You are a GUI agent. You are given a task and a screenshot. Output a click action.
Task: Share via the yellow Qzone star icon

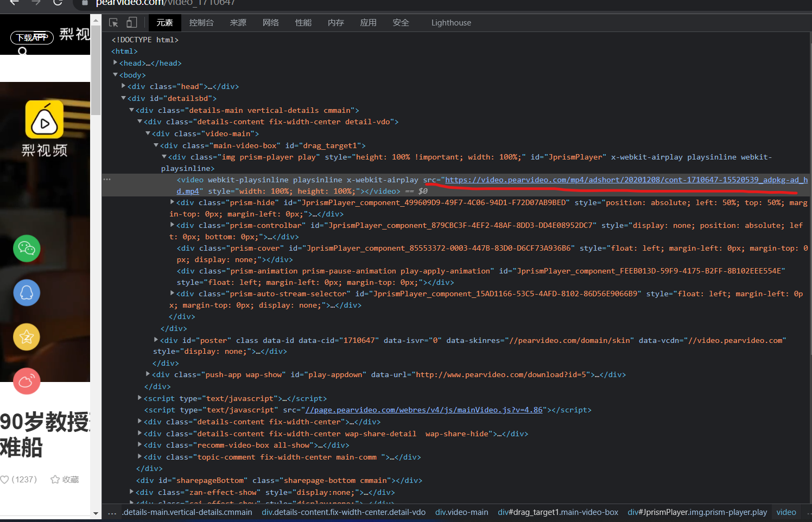tap(27, 338)
